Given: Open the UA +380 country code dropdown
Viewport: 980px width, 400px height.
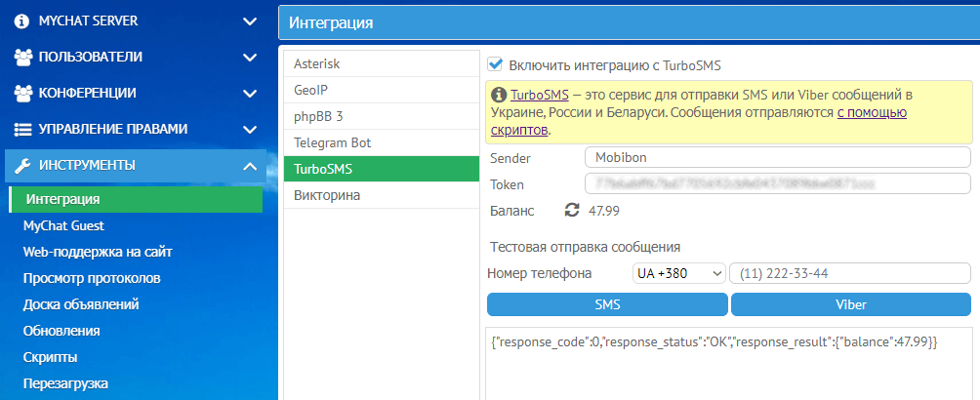Looking at the screenshot, I should pyautogui.click(x=678, y=274).
